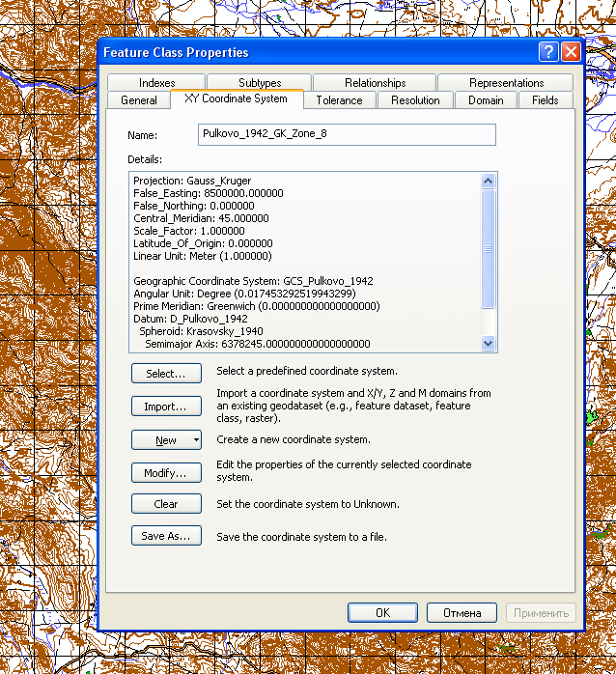Go to the Relationships tab
This screenshot has height=674, width=616.
pos(375,82)
